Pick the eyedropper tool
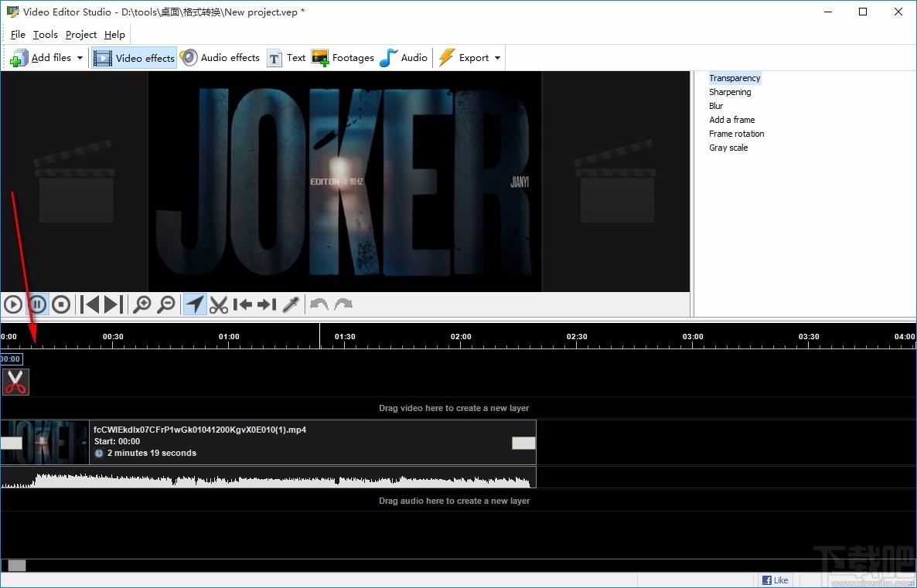The height and width of the screenshot is (588, 917). click(x=291, y=304)
